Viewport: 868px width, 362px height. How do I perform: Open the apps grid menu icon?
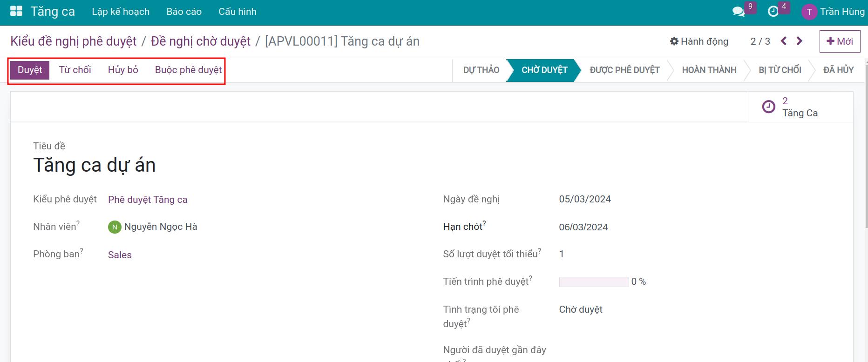(16, 11)
